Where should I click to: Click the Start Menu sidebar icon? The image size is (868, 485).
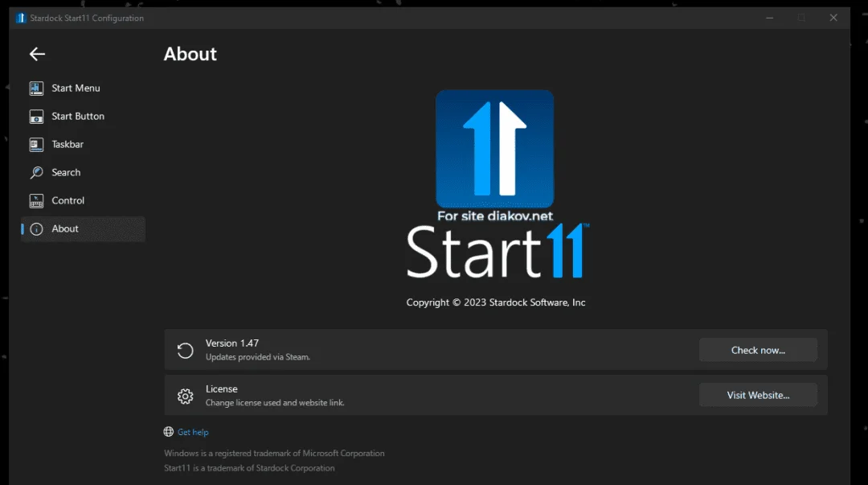pos(36,88)
